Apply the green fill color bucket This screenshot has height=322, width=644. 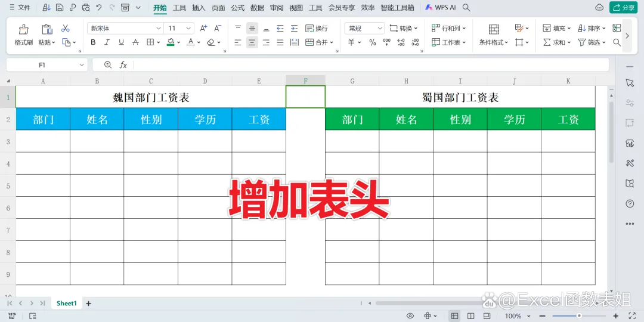(171, 42)
